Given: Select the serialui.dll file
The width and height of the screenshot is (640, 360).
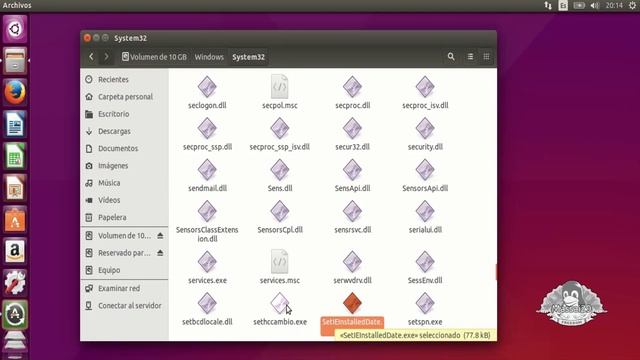Looking at the screenshot, I should coord(425,217).
